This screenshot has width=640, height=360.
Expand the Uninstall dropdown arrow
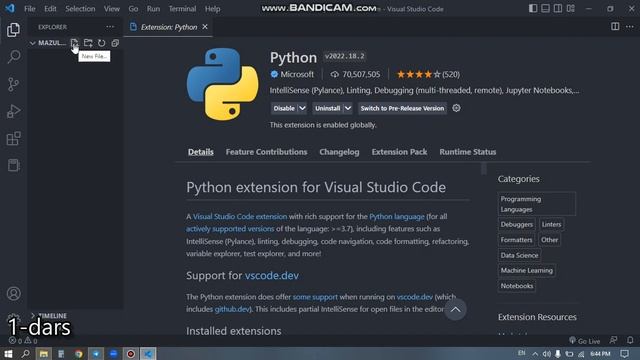(x=348, y=108)
